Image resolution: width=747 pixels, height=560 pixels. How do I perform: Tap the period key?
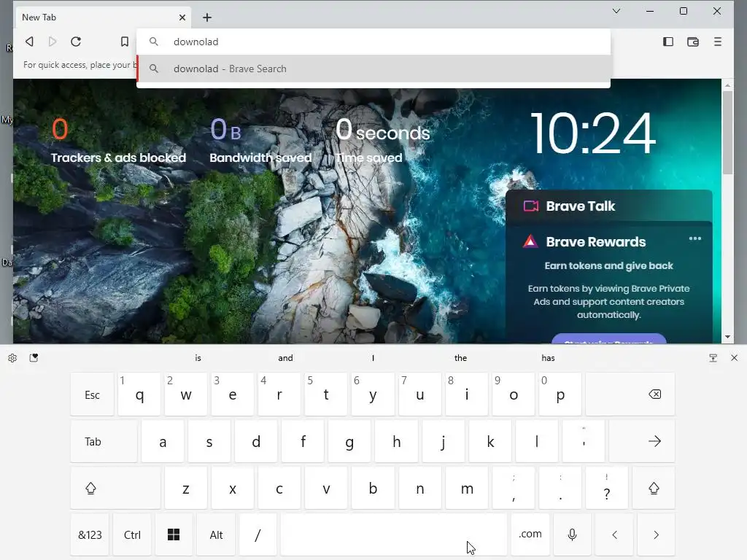point(560,488)
